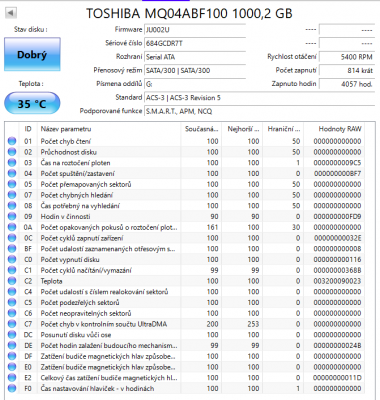The image size is (380, 400).
Task: Select the blue status icon for ID C6
Action: pyautogui.click(x=12, y=313)
